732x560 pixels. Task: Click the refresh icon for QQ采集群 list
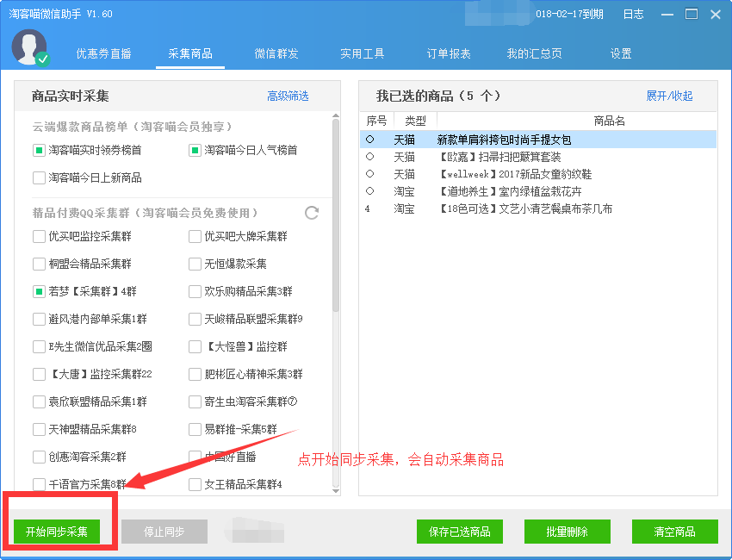coord(312,213)
